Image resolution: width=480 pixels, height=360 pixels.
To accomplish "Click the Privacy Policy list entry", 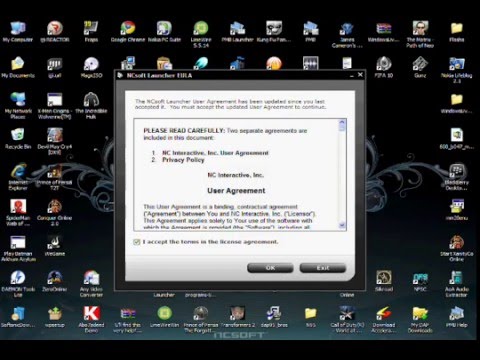I will tap(183, 160).
